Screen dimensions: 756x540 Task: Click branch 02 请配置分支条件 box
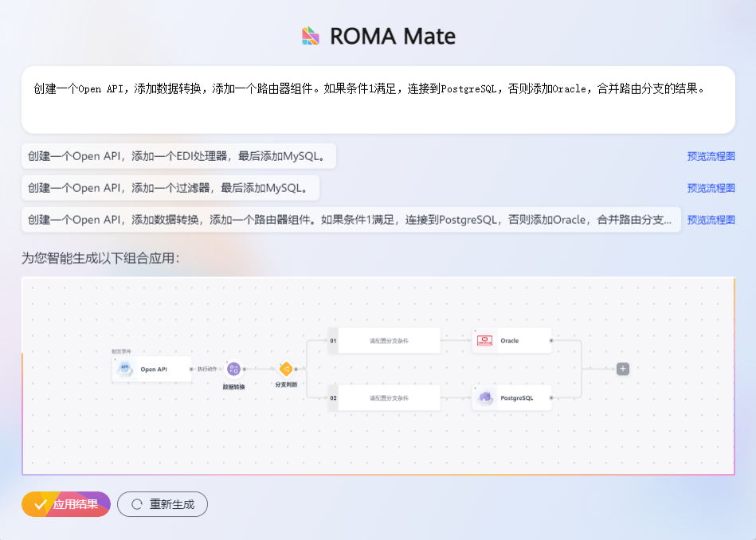coord(389,397)
